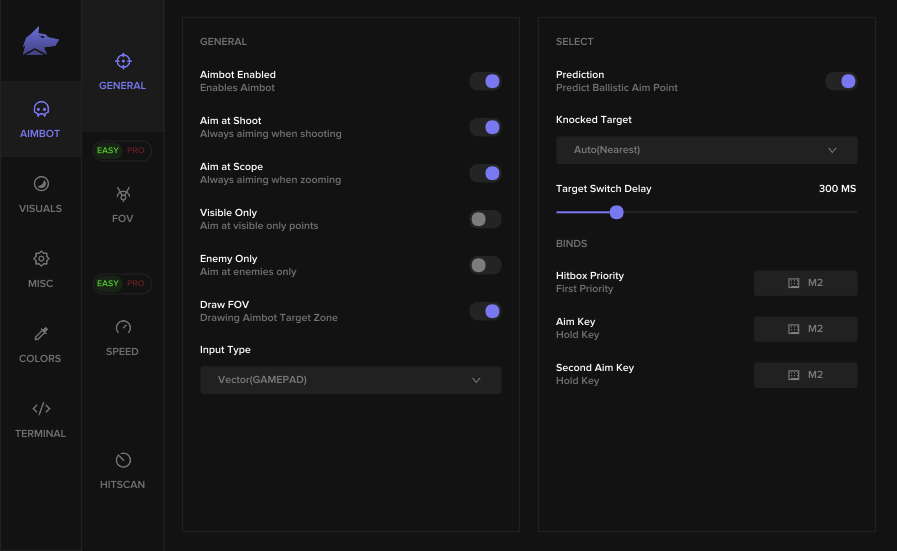897x551 pixels.
Task: Open the Input Type Vector(GAMEPAD) dropdown
Action: click(x=350, y=380)
